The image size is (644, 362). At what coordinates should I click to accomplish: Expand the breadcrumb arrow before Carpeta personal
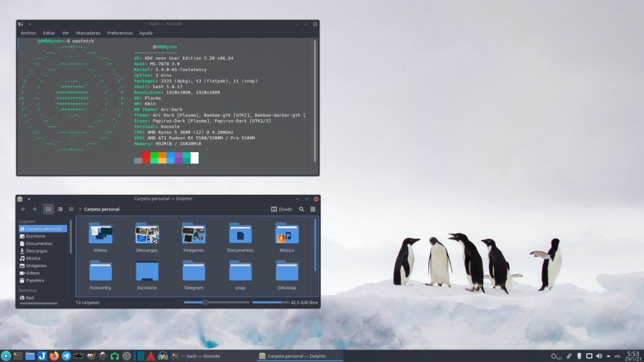click(80, 209)
